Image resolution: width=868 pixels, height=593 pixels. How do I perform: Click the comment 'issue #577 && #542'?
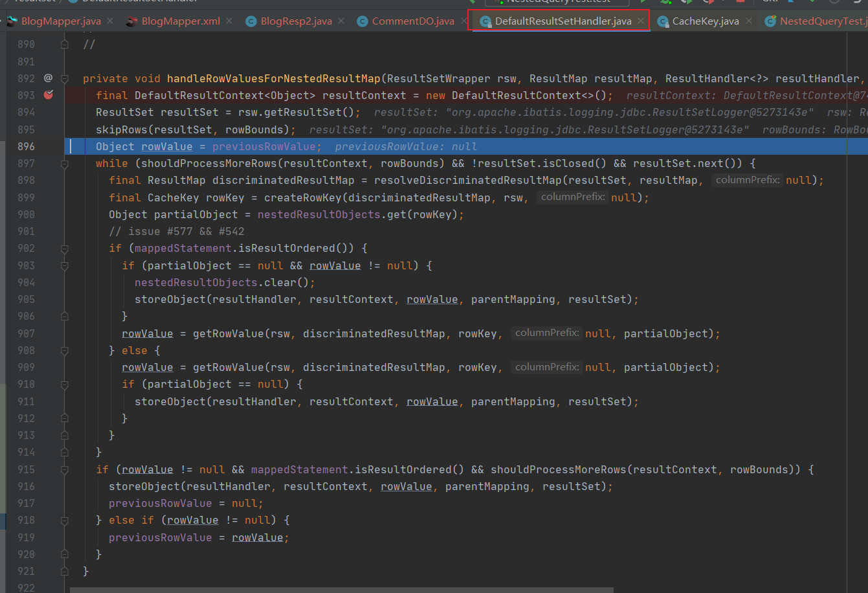177,231
